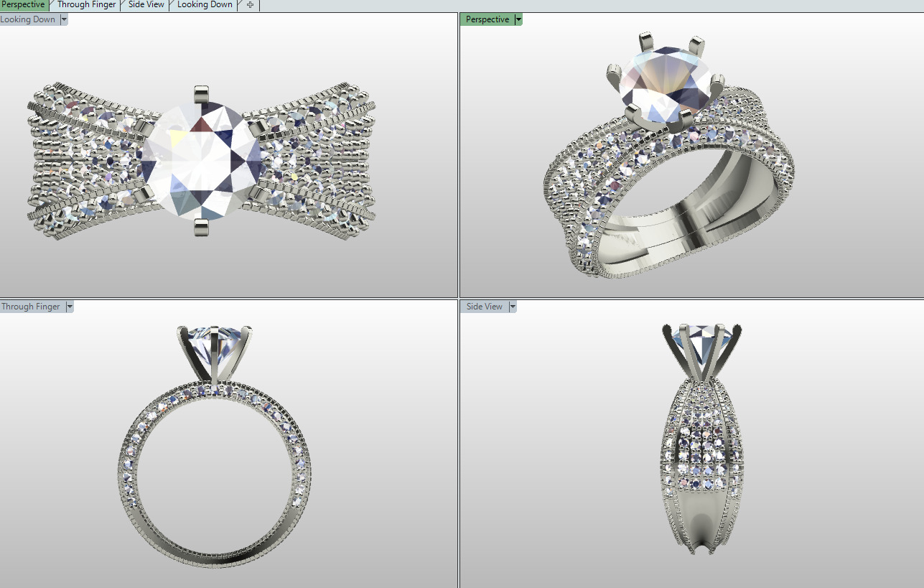Open the Perspective viewport title dropdown arrow
Screen dimensions: 924x588
(518, 19)
